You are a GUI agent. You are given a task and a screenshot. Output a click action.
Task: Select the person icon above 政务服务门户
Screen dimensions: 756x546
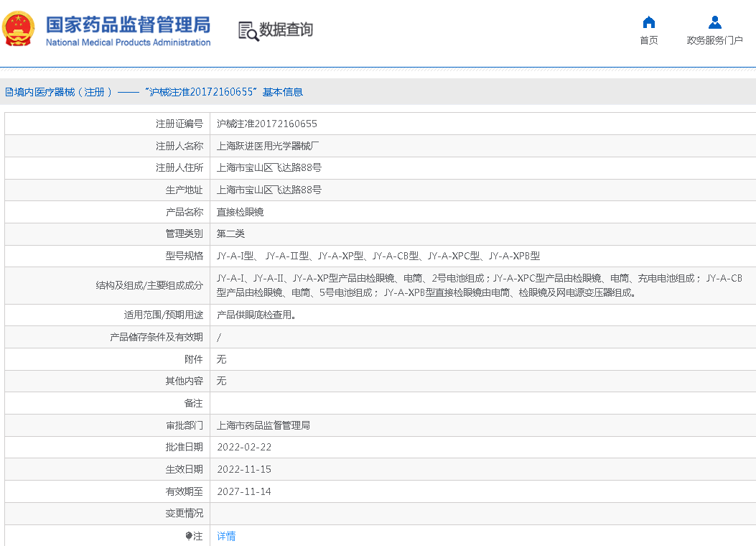pos(715,22)
